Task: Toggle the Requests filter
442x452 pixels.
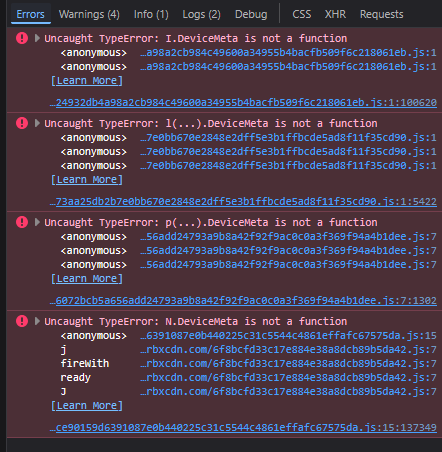Action: click(382, 14)
